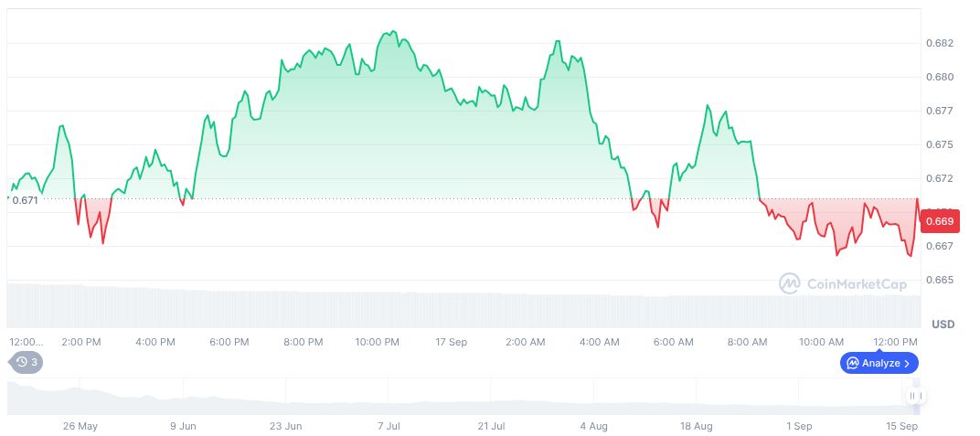Select the 8:00 AM time axis label
The image size is (980, 436).
click(x=747, y=342)
